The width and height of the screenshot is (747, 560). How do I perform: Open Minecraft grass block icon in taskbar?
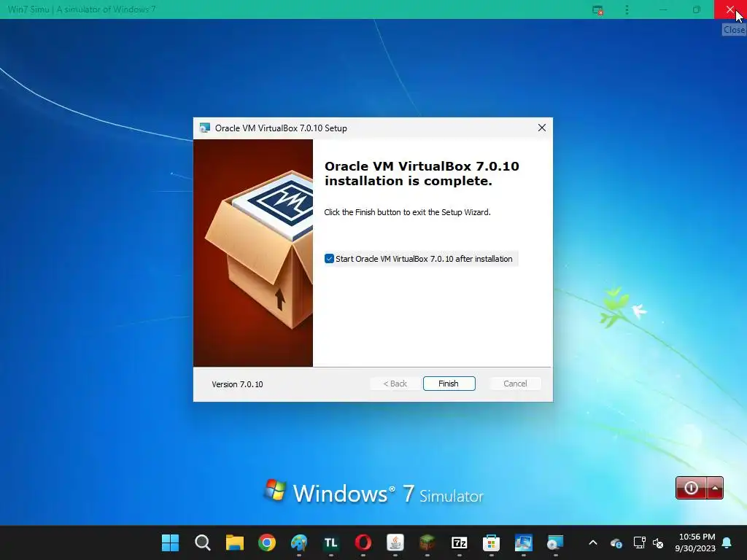point(427,542)
